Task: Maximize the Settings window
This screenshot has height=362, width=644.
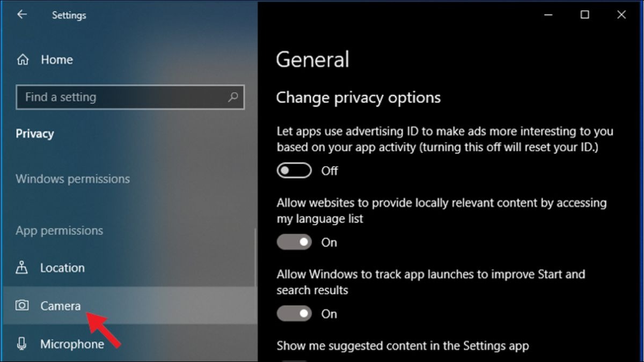Action: (x=585, y=15)
